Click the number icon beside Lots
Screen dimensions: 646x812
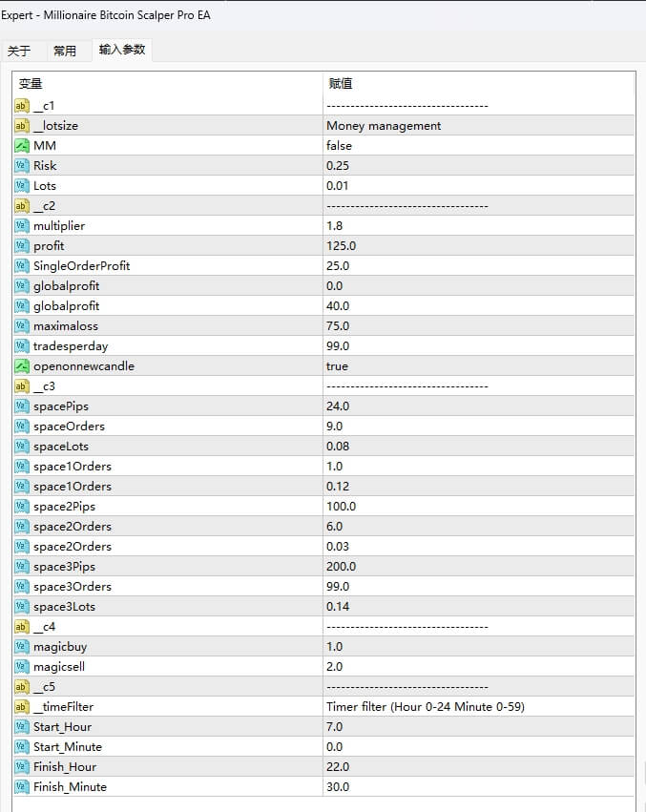21,186
